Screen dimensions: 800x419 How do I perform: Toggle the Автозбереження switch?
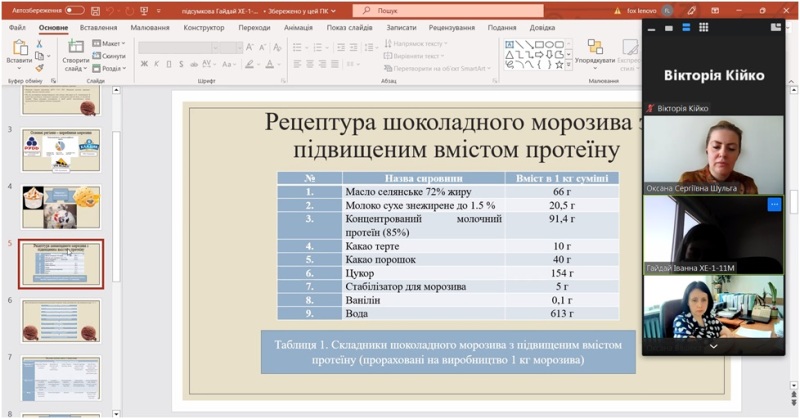[x=74, y=10]
